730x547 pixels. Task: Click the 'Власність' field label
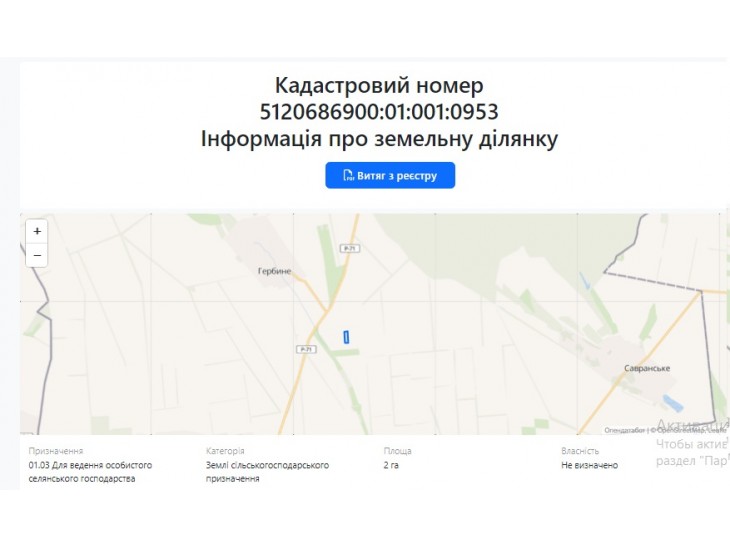tap(580, 451)
